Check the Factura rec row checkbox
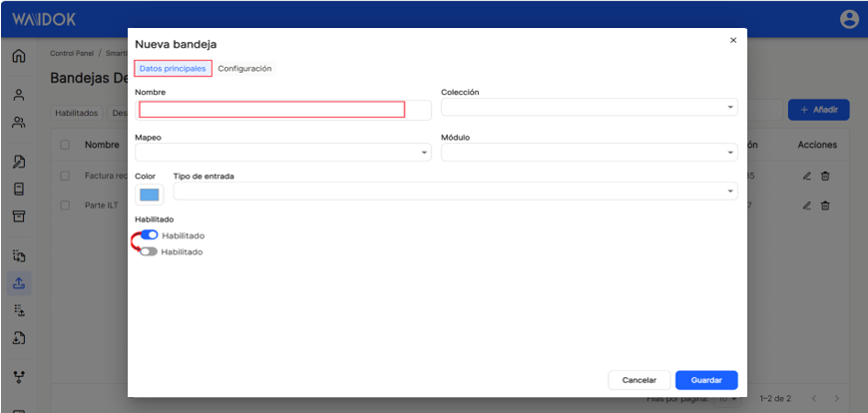Image resolution: width=868 pixels, height=413 pixels. click(65, 176)
